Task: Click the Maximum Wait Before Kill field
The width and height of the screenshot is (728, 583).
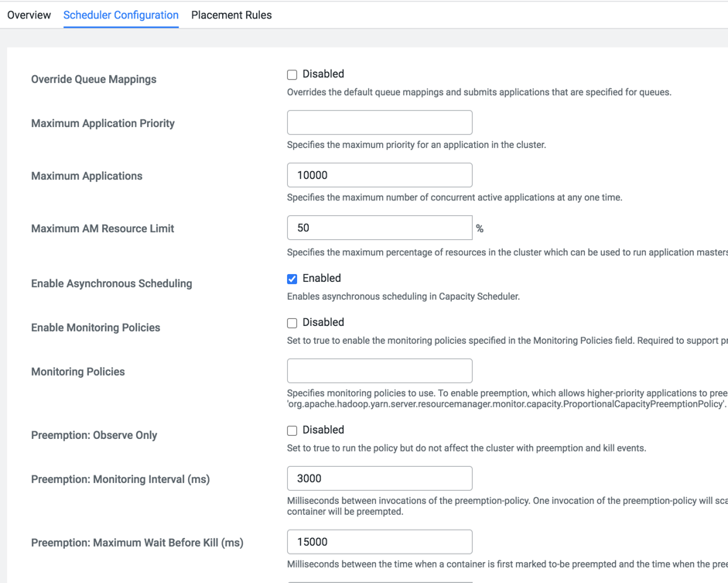Action: (379, 542)
